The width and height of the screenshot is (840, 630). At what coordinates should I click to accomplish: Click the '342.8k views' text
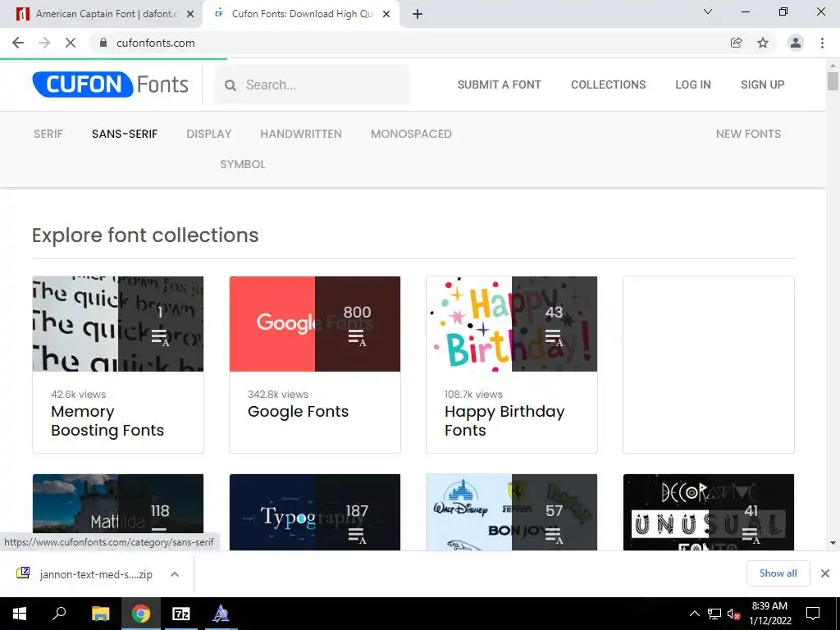tap(278, 395)
